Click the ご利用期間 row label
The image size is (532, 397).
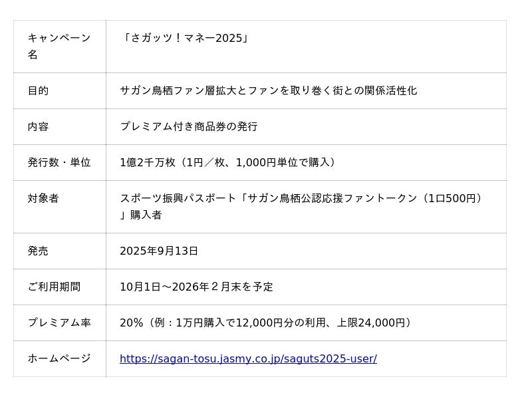point(54,287)
